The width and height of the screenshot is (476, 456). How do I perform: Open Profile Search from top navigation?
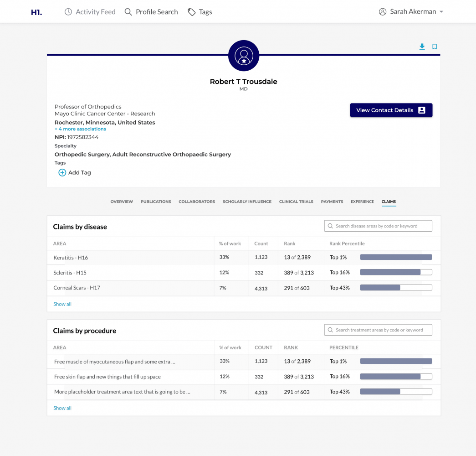coord(151,12)
